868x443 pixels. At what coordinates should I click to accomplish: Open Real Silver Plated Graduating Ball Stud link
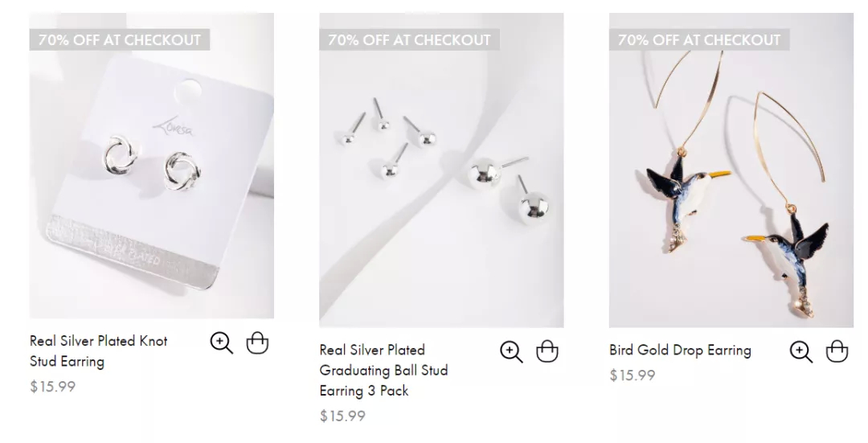(x=383, y=370)
